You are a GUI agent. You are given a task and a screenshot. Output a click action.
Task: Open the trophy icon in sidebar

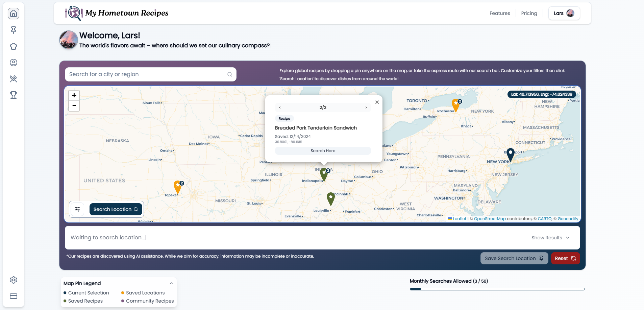[14, 95]
